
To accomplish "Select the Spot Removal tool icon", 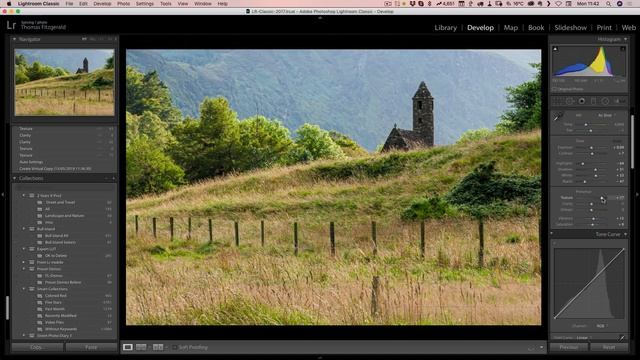I will pos(570,101).
